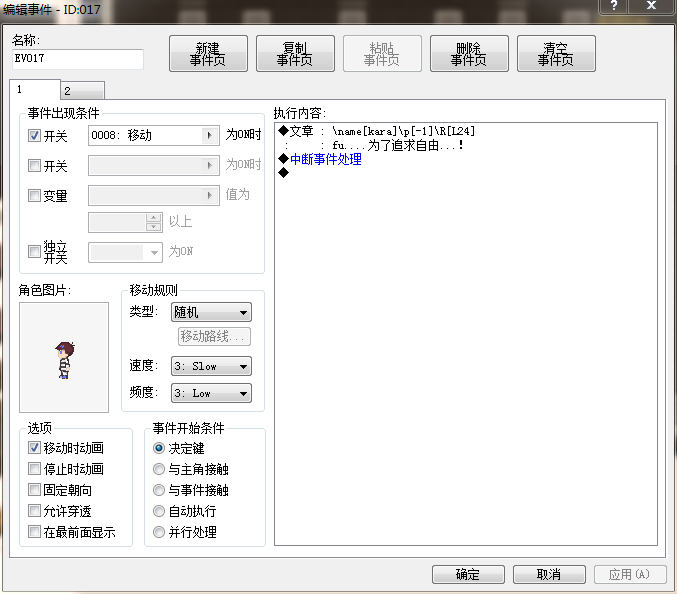Click 新建事件页 button
Image resolution: width=677 pixels, height=594 pixels.
tap(208, 54)
